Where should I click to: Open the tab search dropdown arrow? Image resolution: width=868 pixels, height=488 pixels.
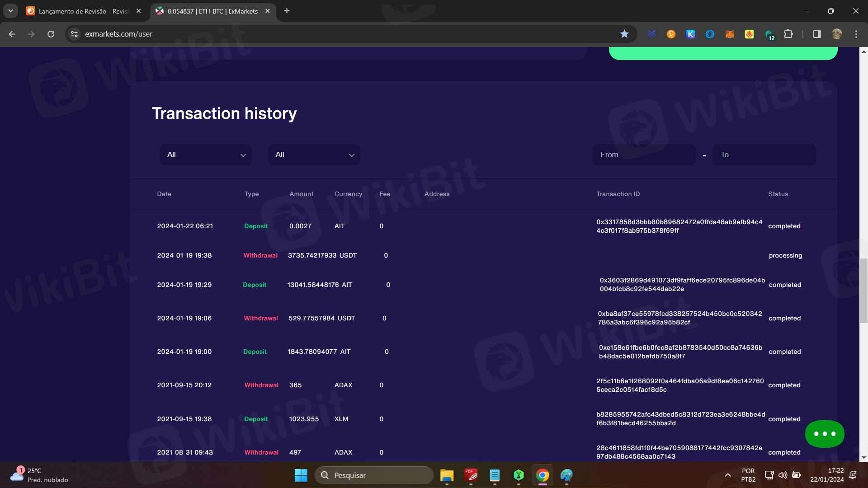click(10, 11)
